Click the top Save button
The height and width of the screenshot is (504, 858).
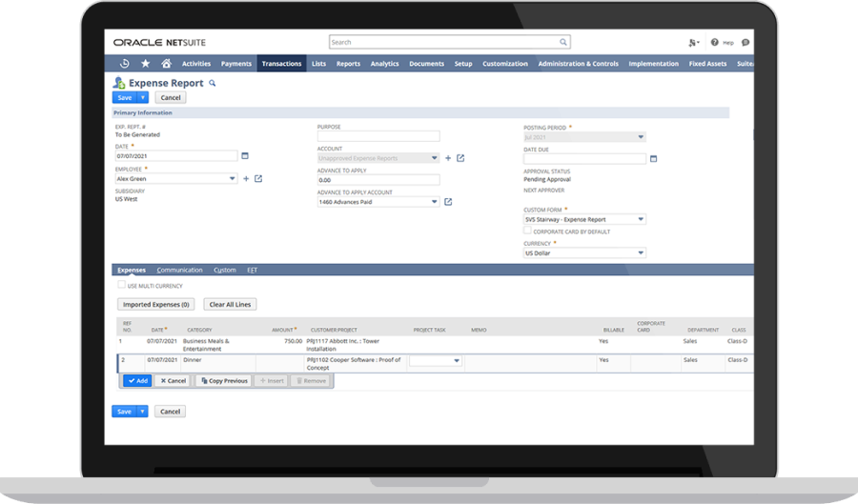pos(125,97)
